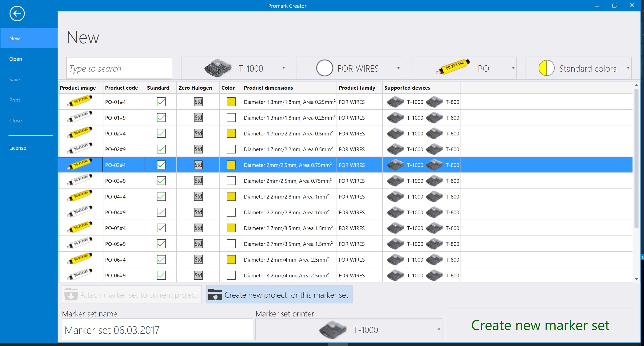Click the PO-01#9 white product image
The image size is (644, 346).
pos(80,117)
